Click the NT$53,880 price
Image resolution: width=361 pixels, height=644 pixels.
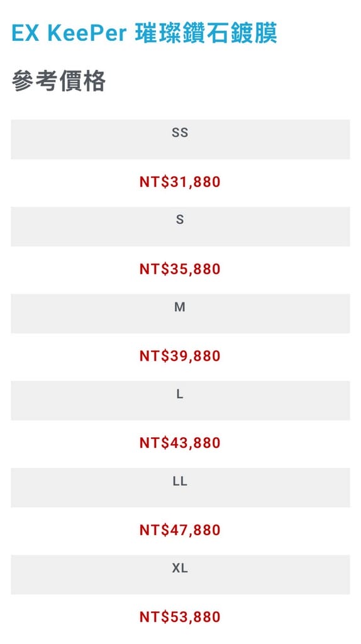coord(180,618)
